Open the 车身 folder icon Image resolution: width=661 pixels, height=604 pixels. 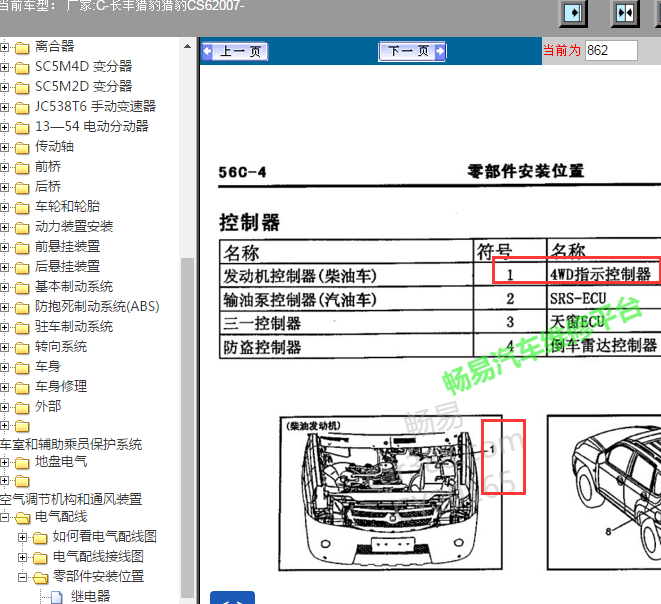[22, 368]
